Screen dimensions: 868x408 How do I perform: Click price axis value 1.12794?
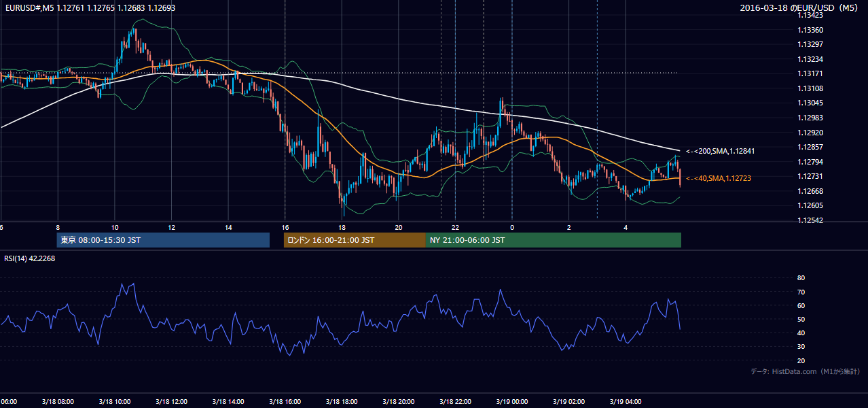(810, 162)
